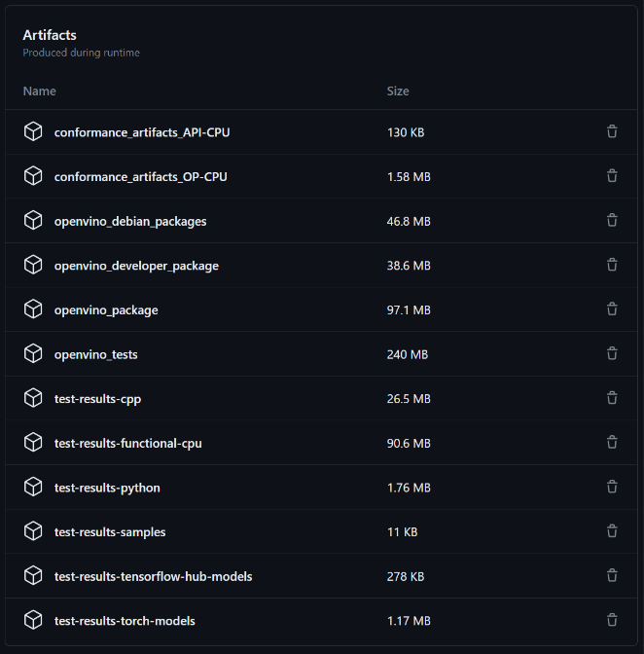Screen dimensions: 644x654
Task: Click trash icon for test-results-tensorflow-hub-models
Action: point(612,576)
